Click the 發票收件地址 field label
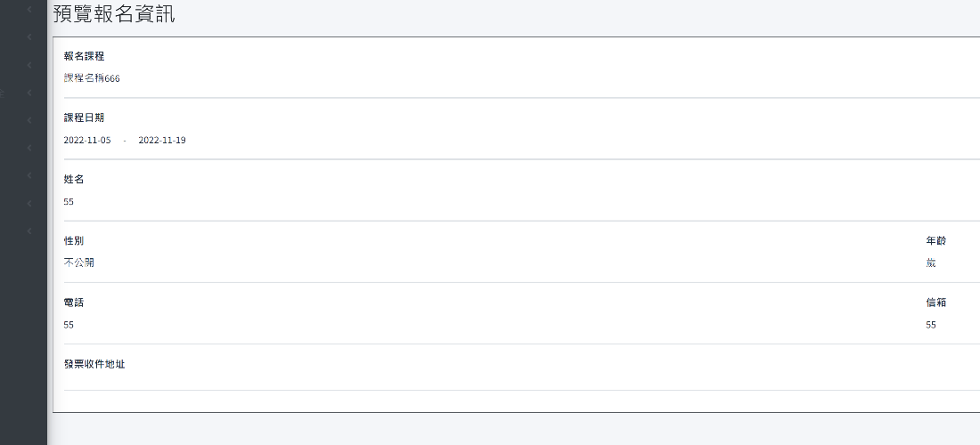The image size is (980, 445). tap(94, 364)
